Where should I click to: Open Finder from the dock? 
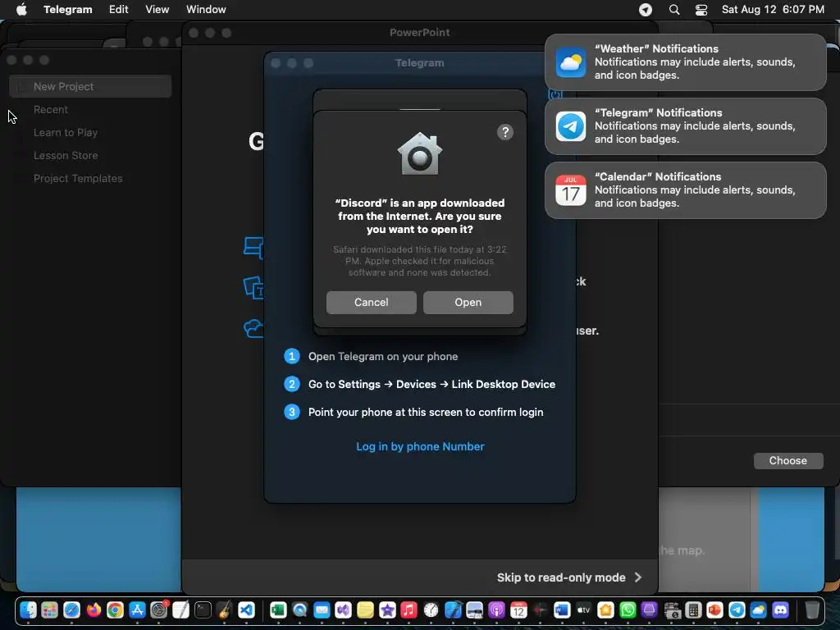28,609
